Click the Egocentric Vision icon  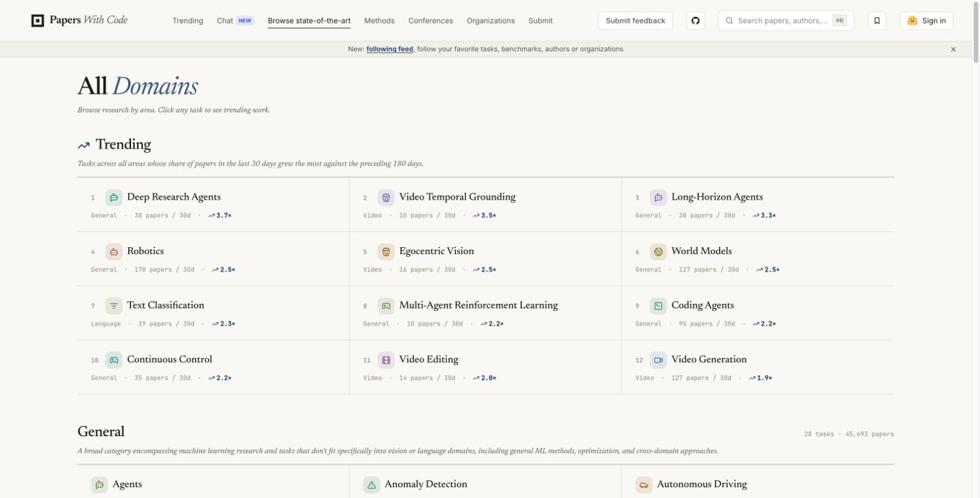pos(386,251)
